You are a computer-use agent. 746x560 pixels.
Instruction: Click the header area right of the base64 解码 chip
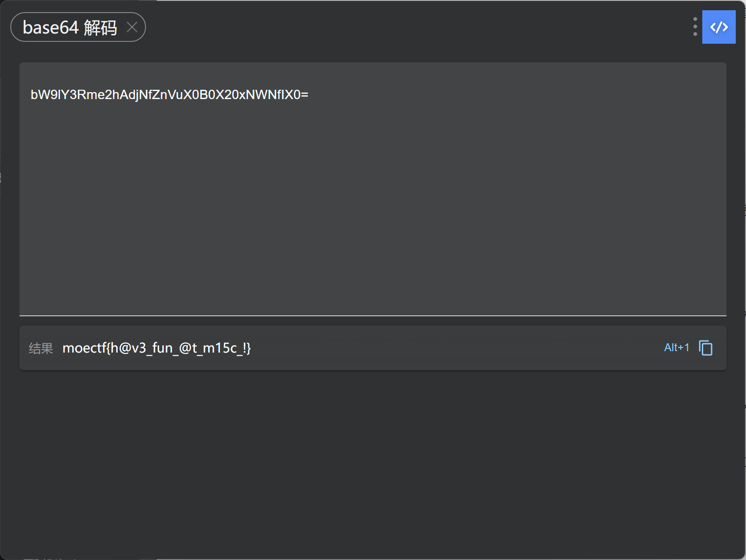419,27
